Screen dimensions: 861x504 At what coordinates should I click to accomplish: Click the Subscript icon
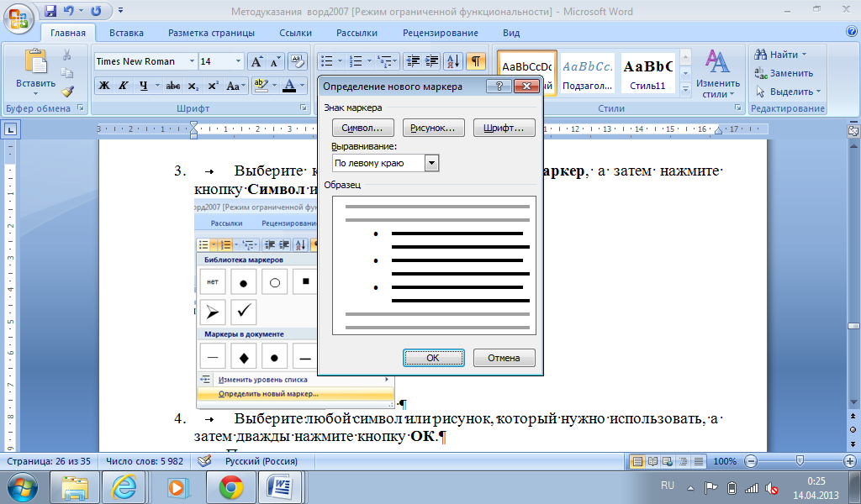pyautogui.click(x=193, y=86)
